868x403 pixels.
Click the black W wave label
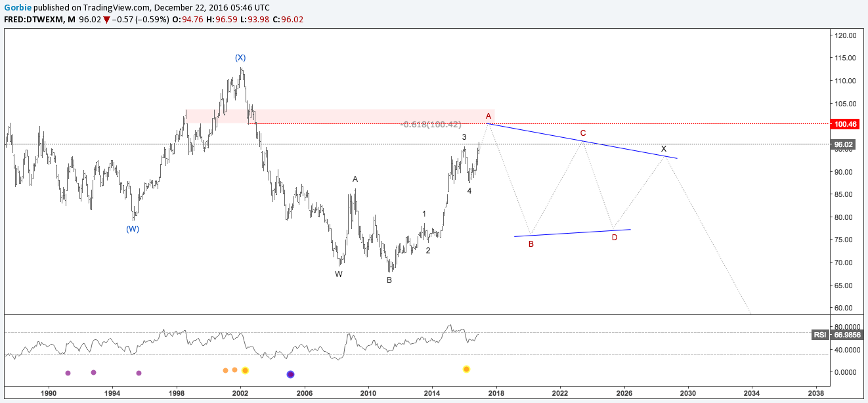pyautogui.click(x=338, y=274)
